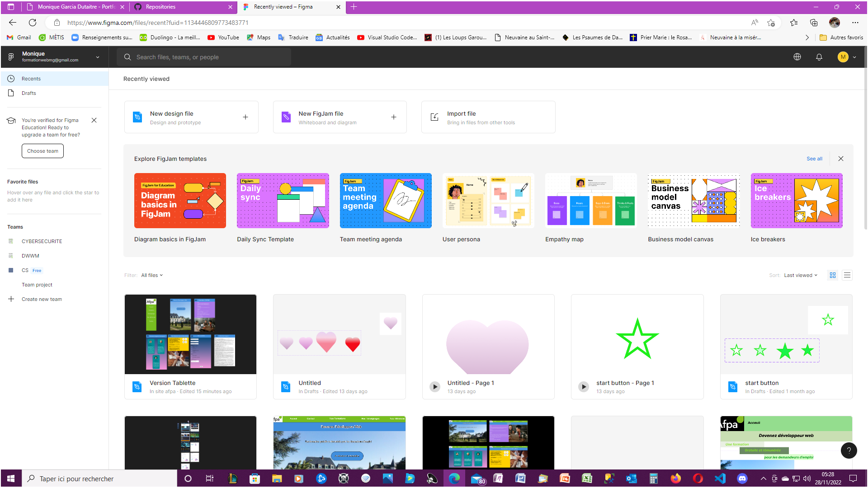Switch to the Repositories browser tab
Screen dimensions: 868x488
183,7
